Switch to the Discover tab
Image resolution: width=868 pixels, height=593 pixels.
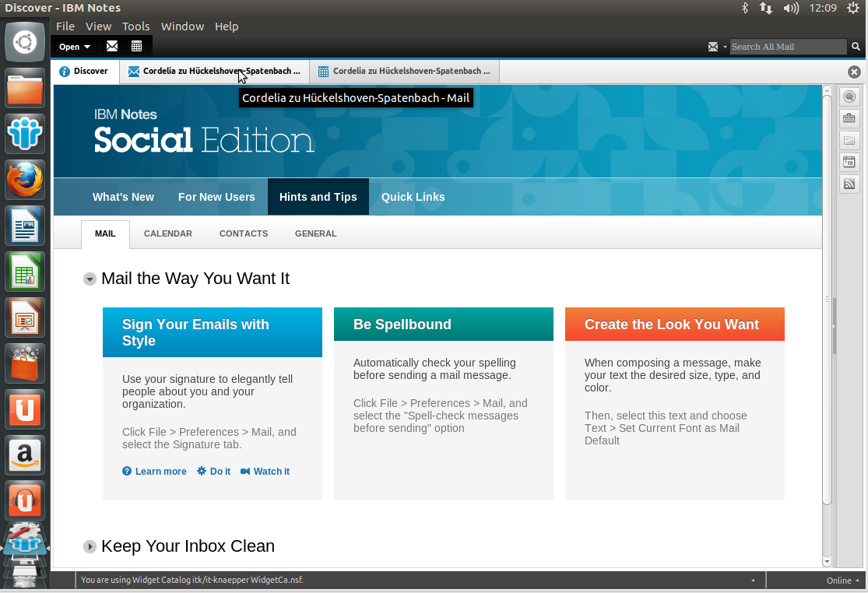(86, 72)
